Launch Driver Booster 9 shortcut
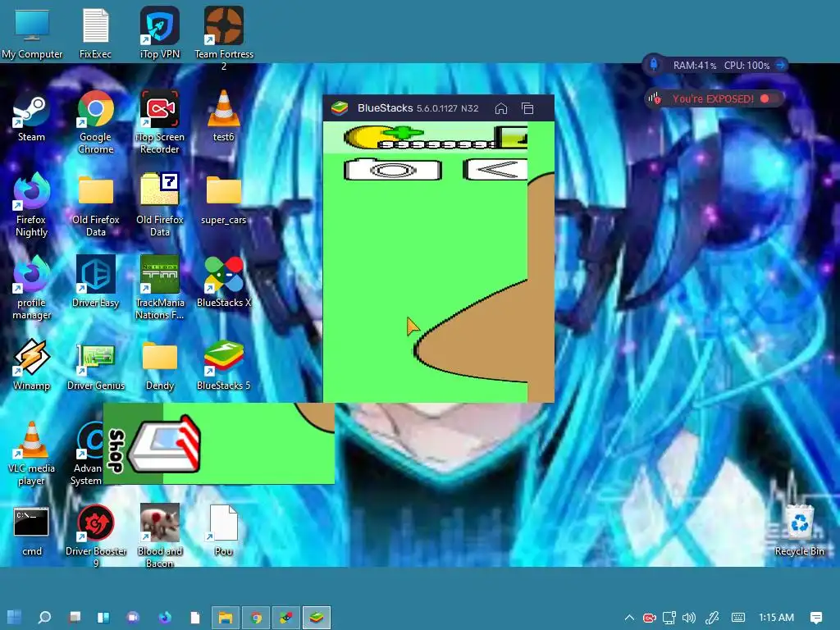Screen dimensions: 840x630 [x=95, y=536]
